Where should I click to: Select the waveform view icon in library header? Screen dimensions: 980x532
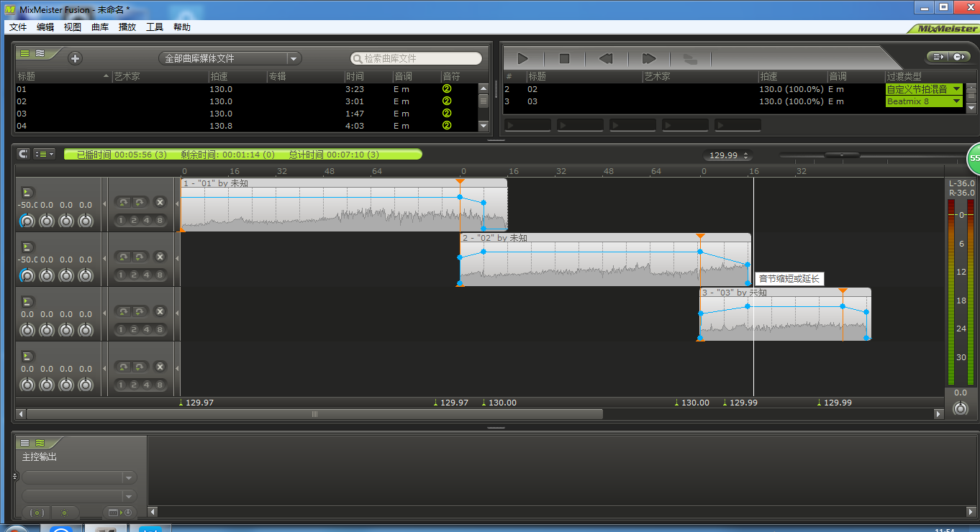click(41, 53)
